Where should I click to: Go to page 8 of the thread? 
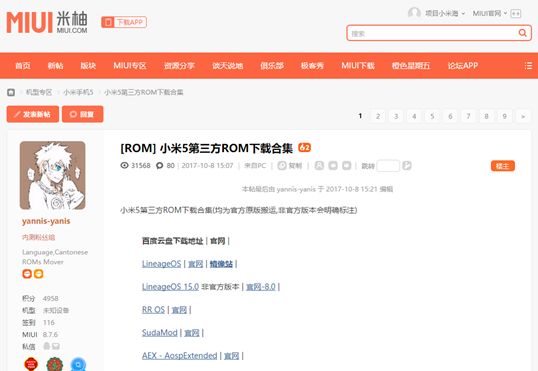pyautogui.click(x=487, y=116)
